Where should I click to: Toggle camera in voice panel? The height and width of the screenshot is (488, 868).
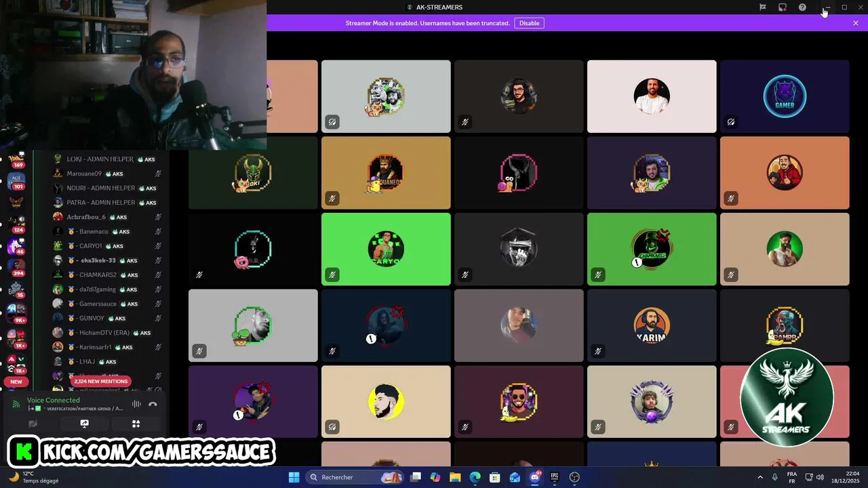point(33,424)
